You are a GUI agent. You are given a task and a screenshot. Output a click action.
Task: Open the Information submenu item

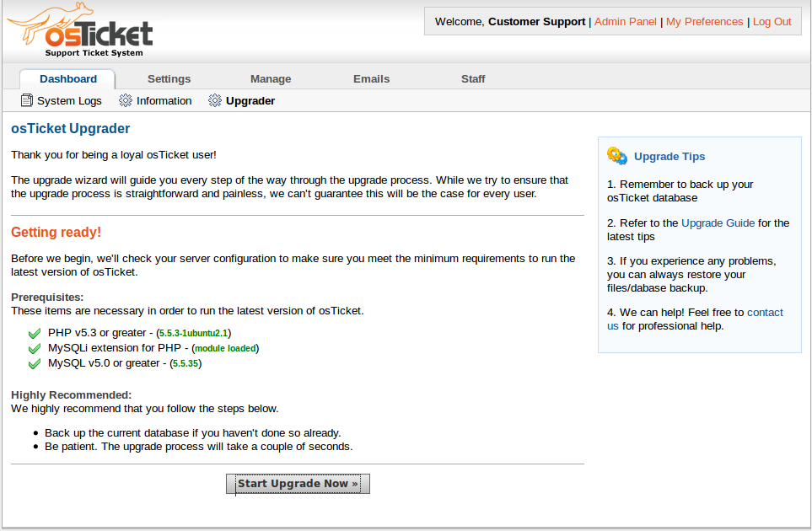[164, 101]
